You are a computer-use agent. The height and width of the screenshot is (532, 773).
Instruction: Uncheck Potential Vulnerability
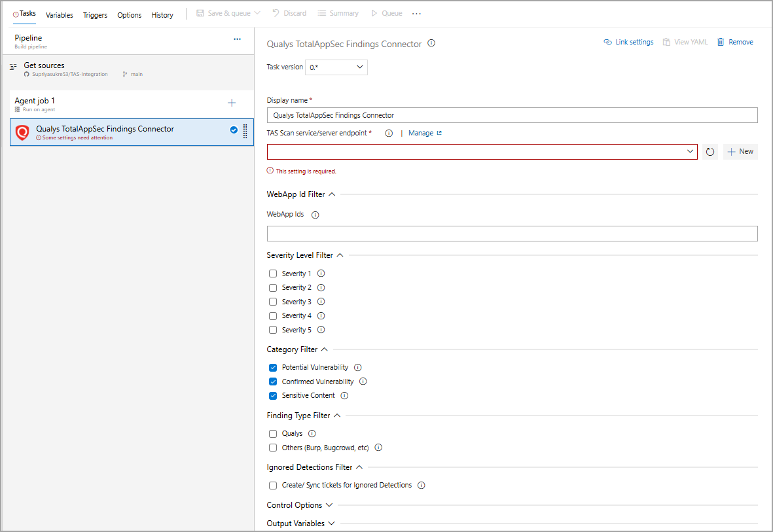(273, 368)
